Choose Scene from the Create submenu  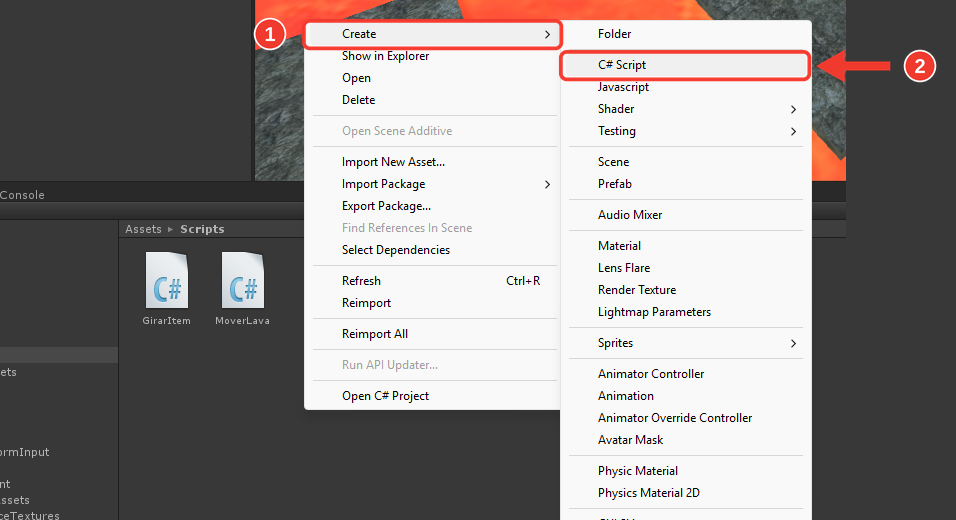pyautogui.click(x=685, y=162)
